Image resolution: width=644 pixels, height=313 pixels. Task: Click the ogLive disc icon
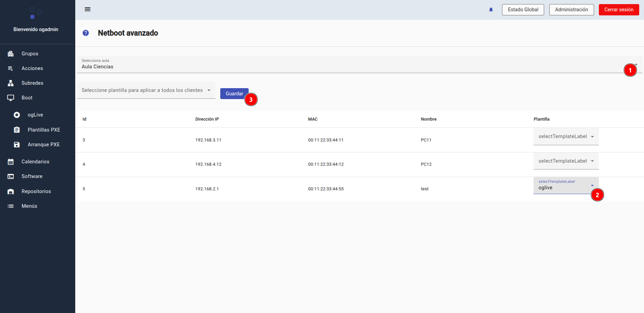pos(17,115)
